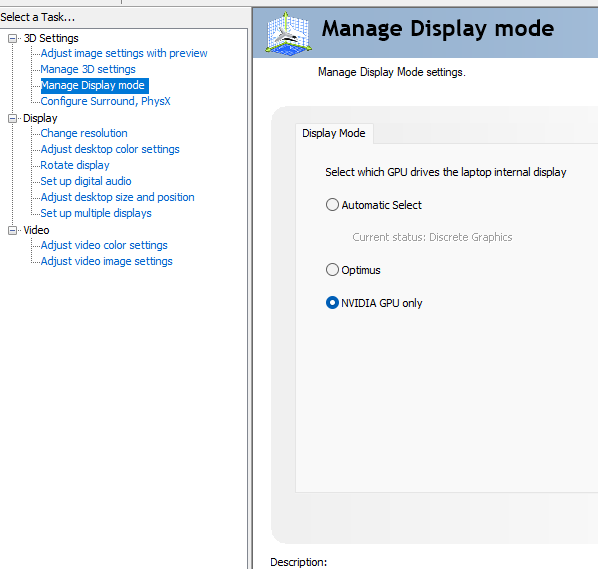This screenshot has height=569, width=598.
Task: Click the Manage Display Mode settings. subtitle
Action: pyautogui.click(x=392, y=72)
